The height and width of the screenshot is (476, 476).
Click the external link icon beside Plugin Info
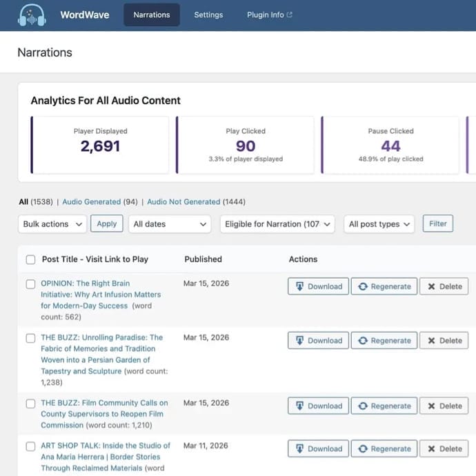tap(290, 15)
